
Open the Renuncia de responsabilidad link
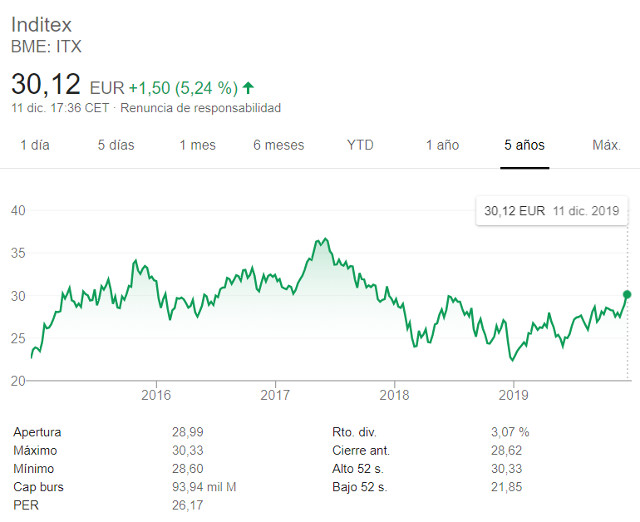pyautogui.click(x=200, y=108)
